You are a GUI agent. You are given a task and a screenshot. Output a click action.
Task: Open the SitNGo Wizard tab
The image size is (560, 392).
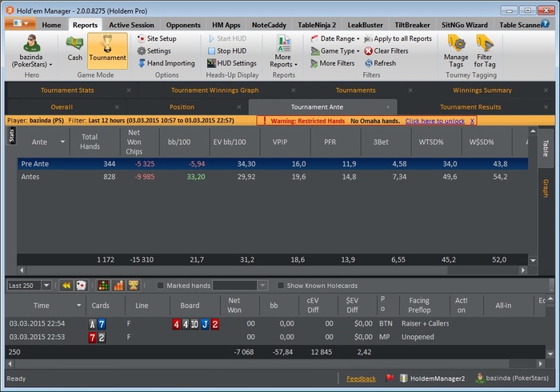(x=464, y=25)
